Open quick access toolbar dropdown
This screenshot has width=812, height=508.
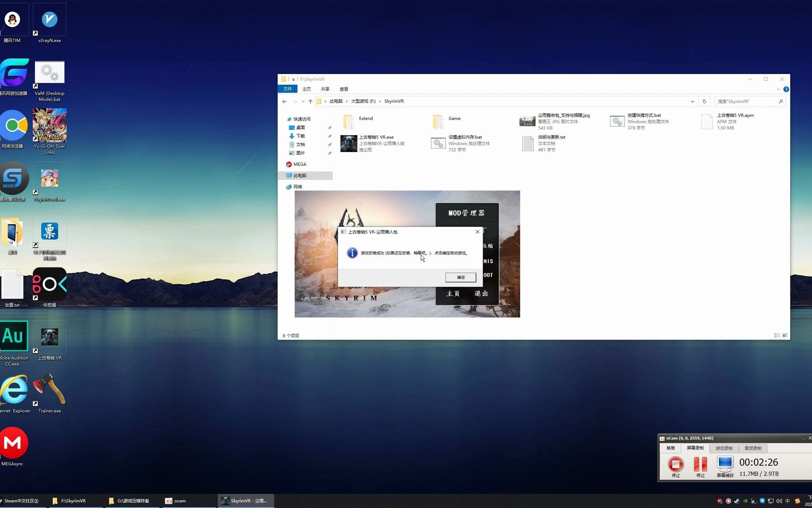click(293, 80)
